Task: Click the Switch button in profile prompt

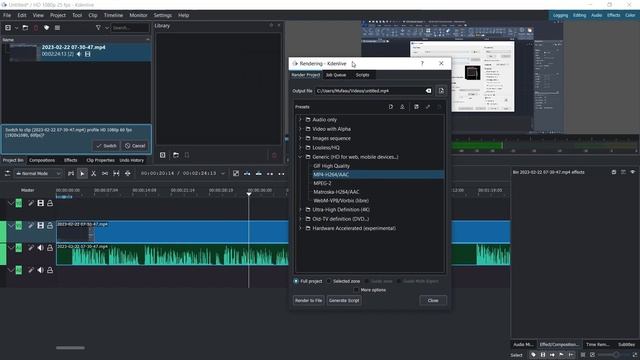Action: pyautogui.click(x=106, y=146)
